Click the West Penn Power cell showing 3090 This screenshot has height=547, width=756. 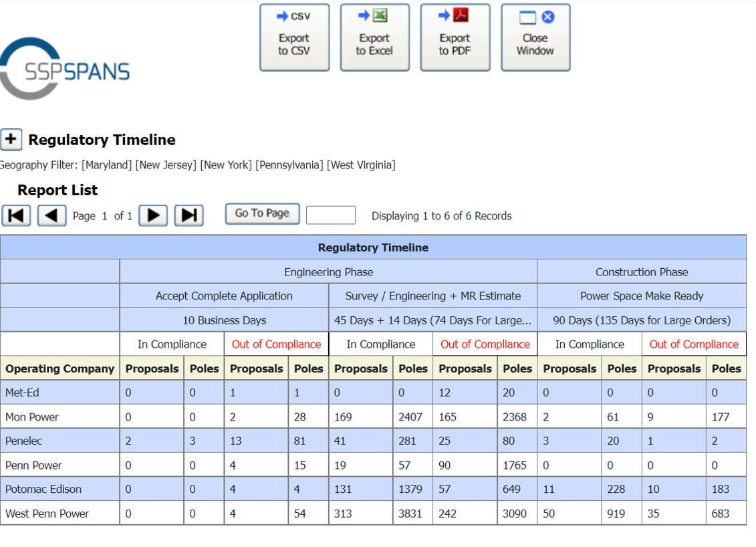517,514
